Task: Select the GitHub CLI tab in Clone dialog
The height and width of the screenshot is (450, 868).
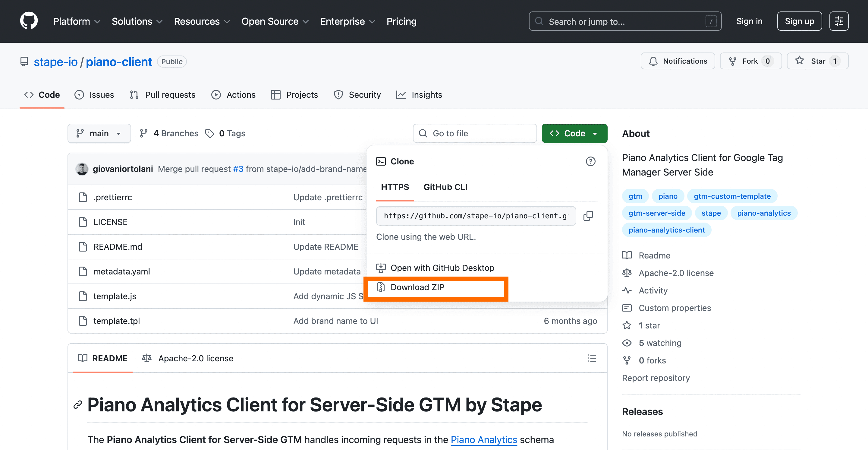Action: (445, 187)
